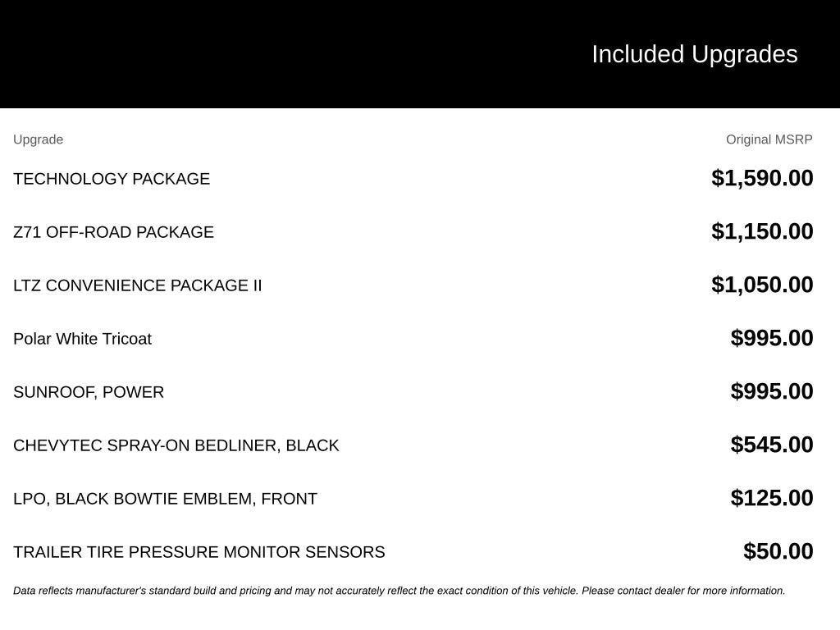Screen dimensions: 840x630
Task: Click the $50.00 price value
Action: coord(778,551)
